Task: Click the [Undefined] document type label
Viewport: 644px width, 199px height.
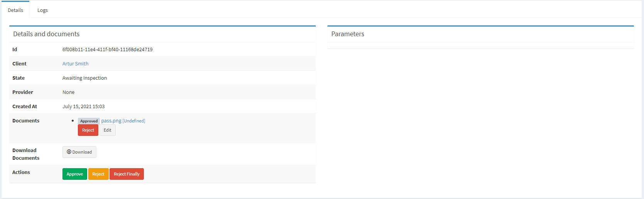Action: click(x=134, y=121)
